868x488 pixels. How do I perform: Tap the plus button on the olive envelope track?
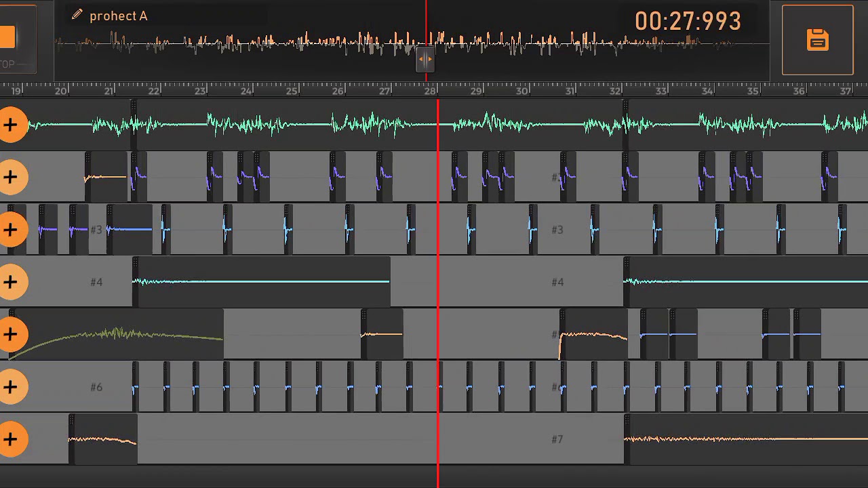[9, 334]
